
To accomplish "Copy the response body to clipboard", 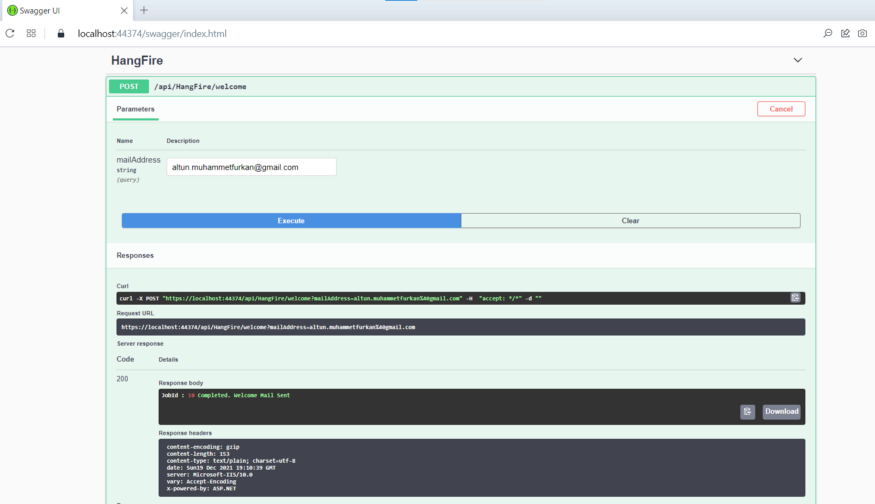I will tap(747, 412).
